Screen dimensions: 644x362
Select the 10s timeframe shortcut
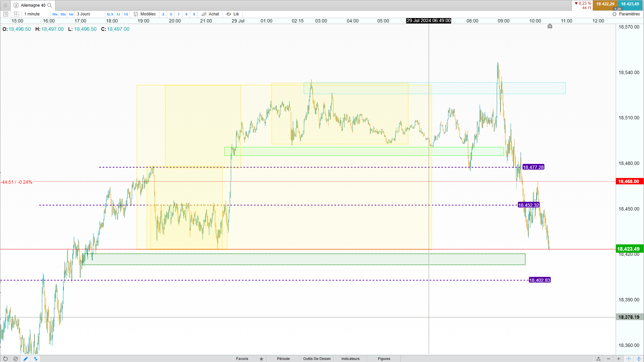point(55,14)
